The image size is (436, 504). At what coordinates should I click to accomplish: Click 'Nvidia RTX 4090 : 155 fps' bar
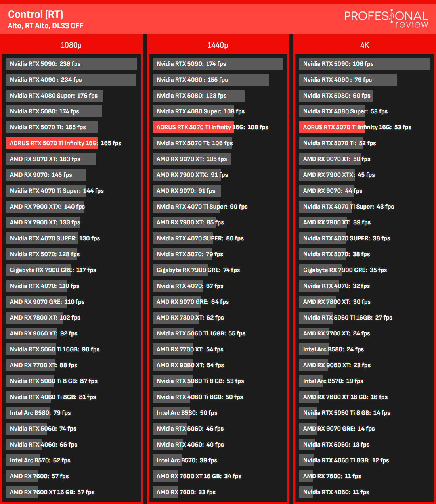click(x=211, y=80)
